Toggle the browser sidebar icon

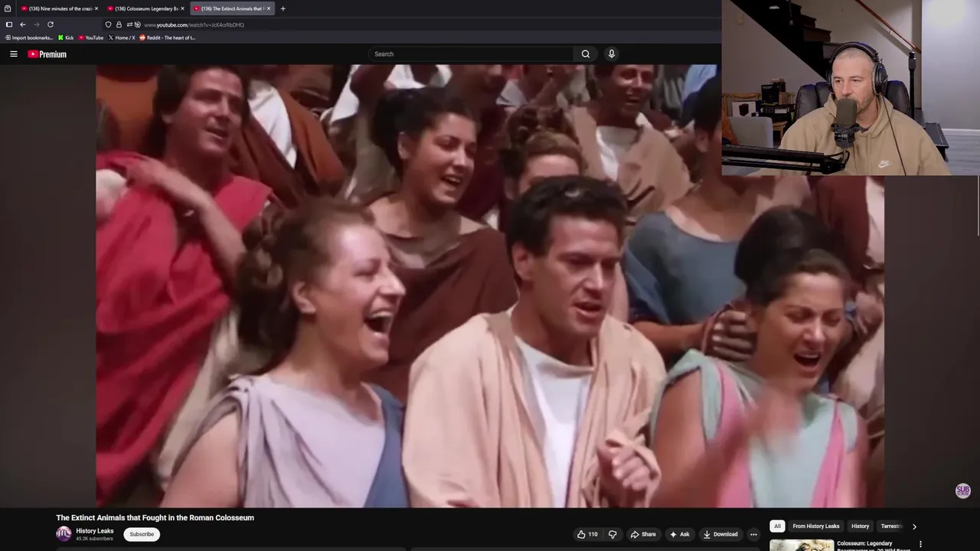click(x=9, y=24)
